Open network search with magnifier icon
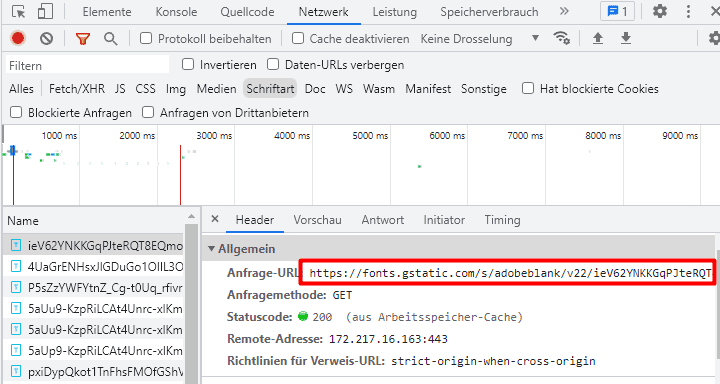 pos(111,39)
